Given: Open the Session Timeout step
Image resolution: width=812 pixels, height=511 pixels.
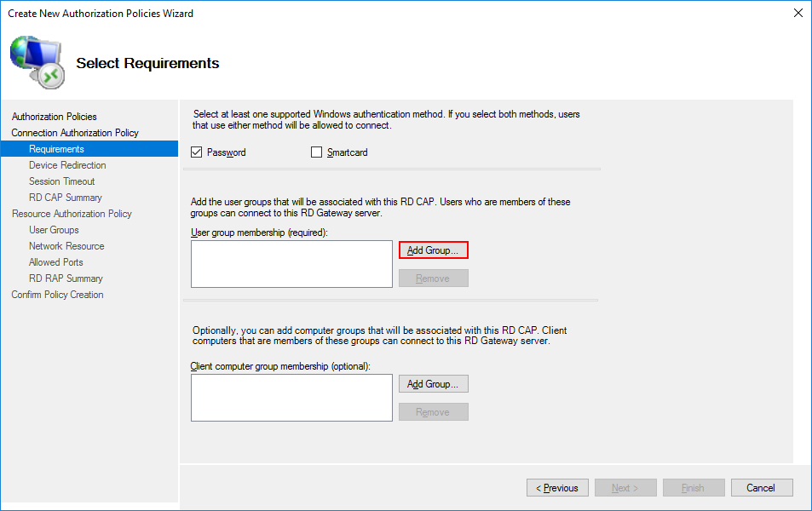Looking at the screenshot, I should 61,181.
